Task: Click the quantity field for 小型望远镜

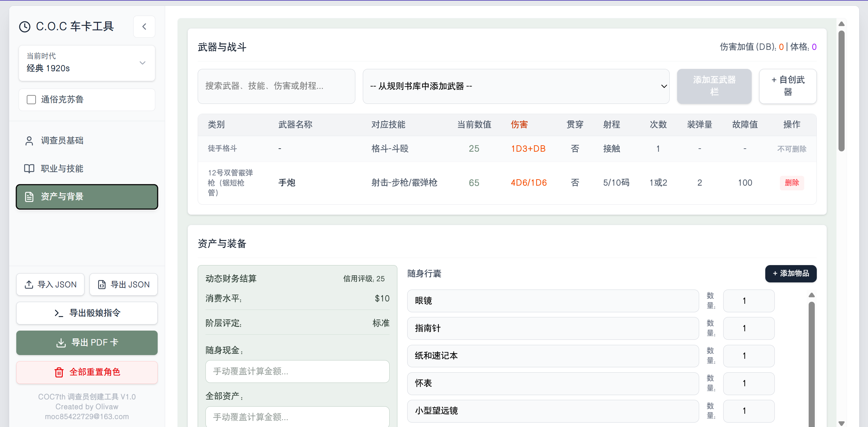Action: pyautogui.click(x=749, y=411)
